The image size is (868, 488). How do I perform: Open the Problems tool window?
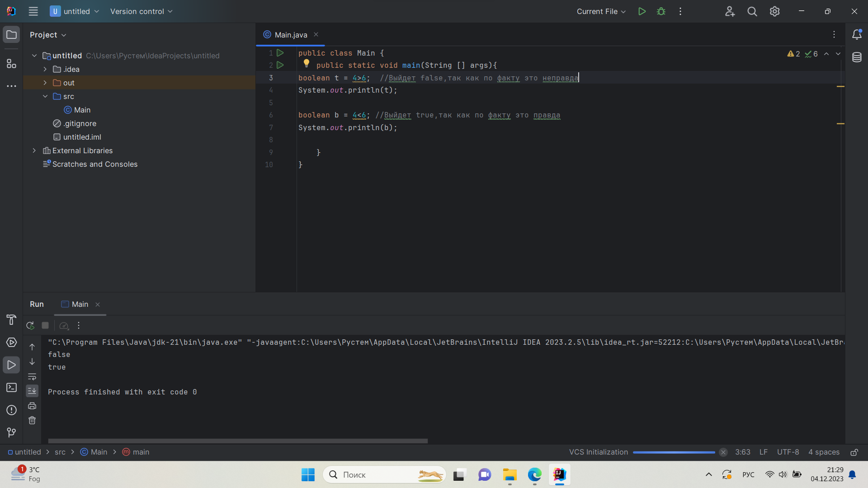(x=11, y=410)
